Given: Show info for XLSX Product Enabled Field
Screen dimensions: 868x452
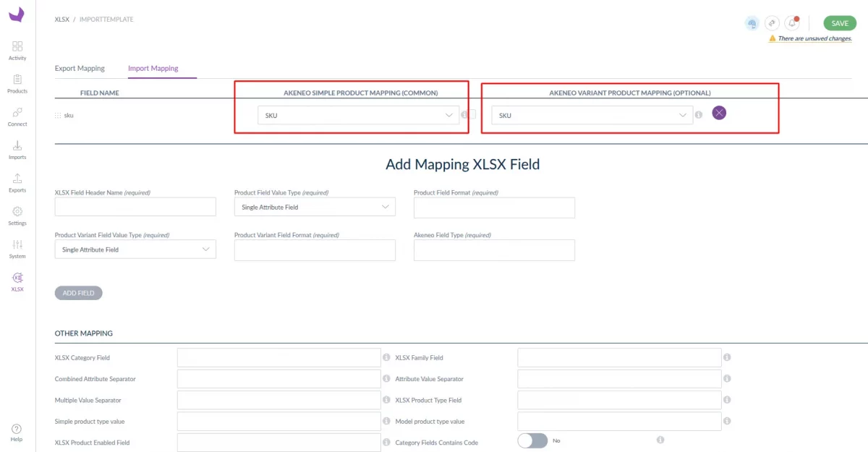Looking at the screenshot, I should (x=386, y=441).
